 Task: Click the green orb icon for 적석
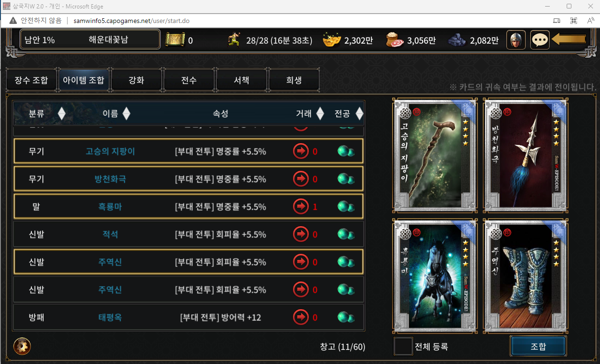pos(346,234)
